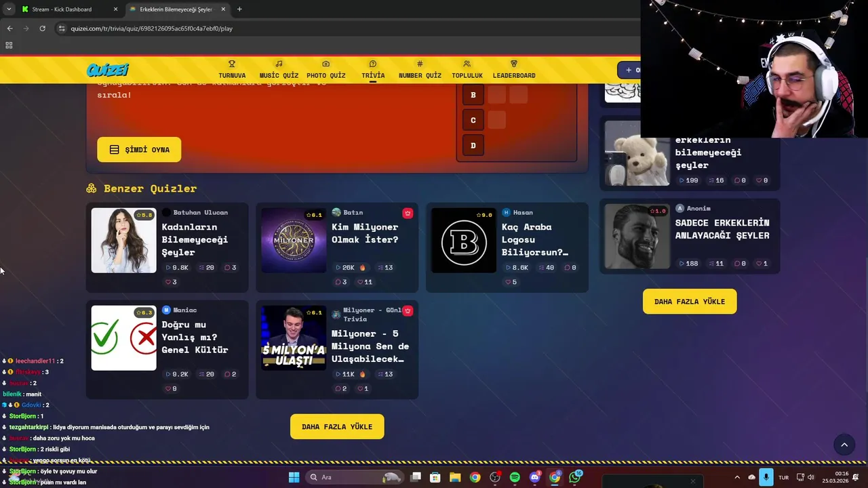Image resolution: width=868 pixels, height=488 pixels.
Task: Click the taskbar search box Ara
Action: tap(354, 477)
